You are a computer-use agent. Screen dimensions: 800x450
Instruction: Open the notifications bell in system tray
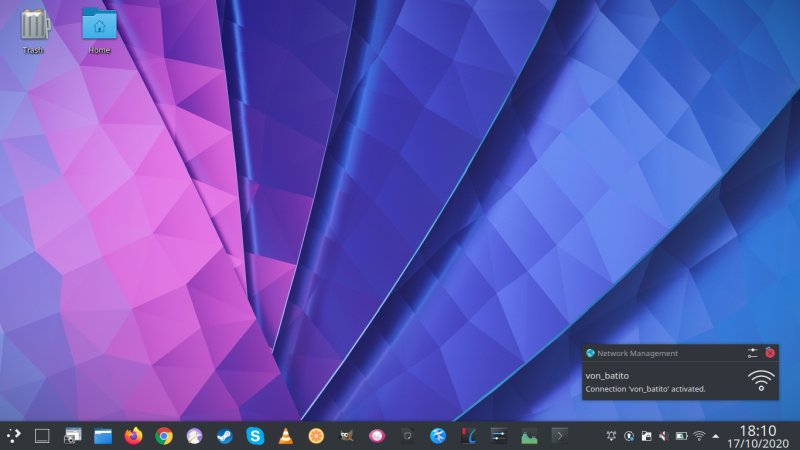tap(611, 436)
